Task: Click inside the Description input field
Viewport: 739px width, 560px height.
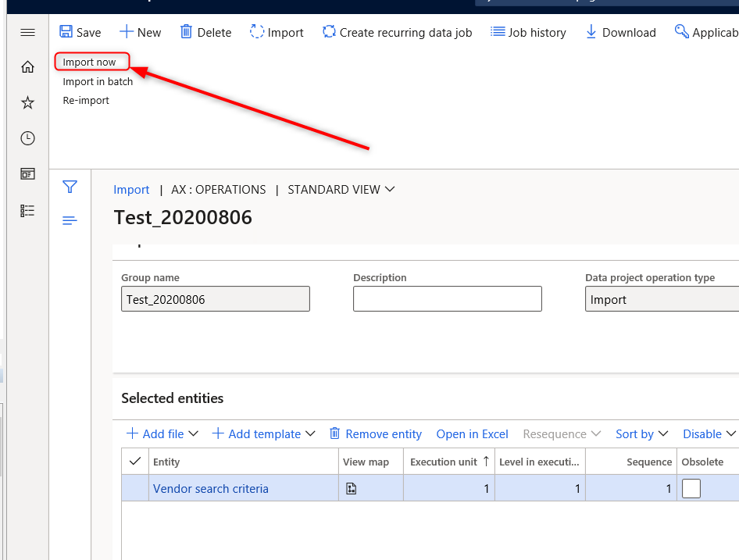Action: [447, 298]
